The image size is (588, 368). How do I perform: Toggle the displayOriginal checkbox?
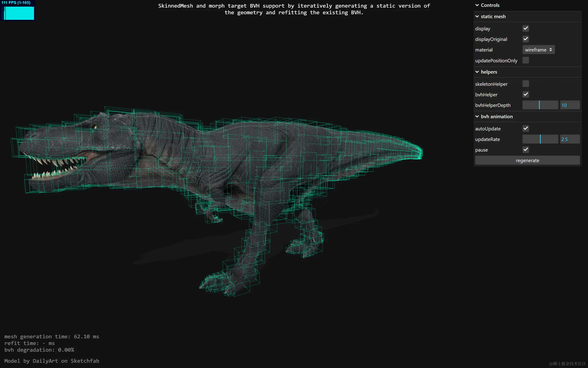(x=526, y=39)
